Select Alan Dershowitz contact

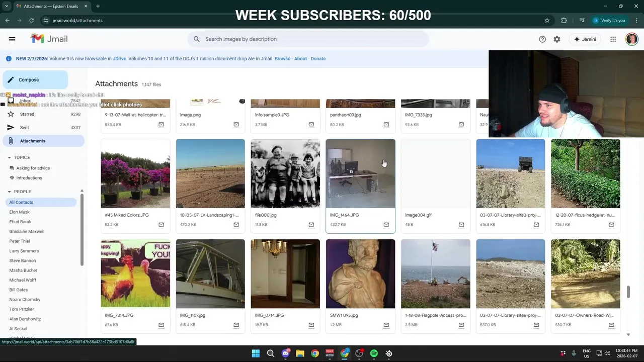pos(25,319)
